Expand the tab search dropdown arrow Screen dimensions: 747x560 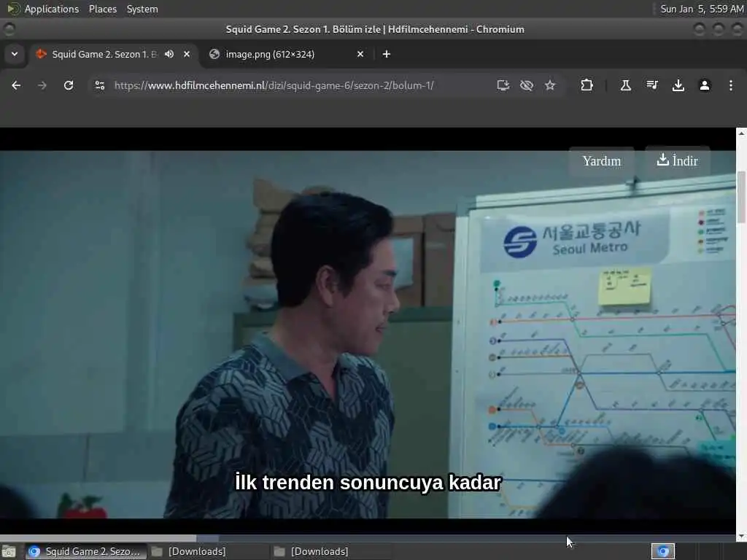point(15,54)
